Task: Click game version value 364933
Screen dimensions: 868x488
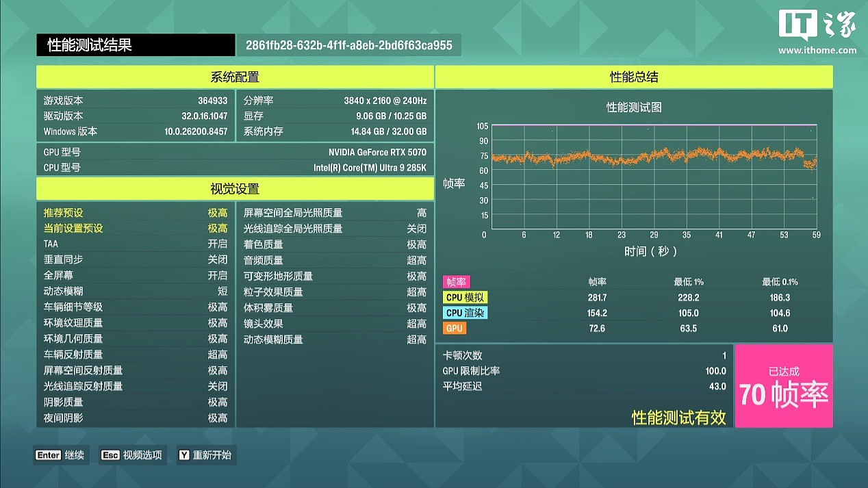Action: [x=212, y=101]
